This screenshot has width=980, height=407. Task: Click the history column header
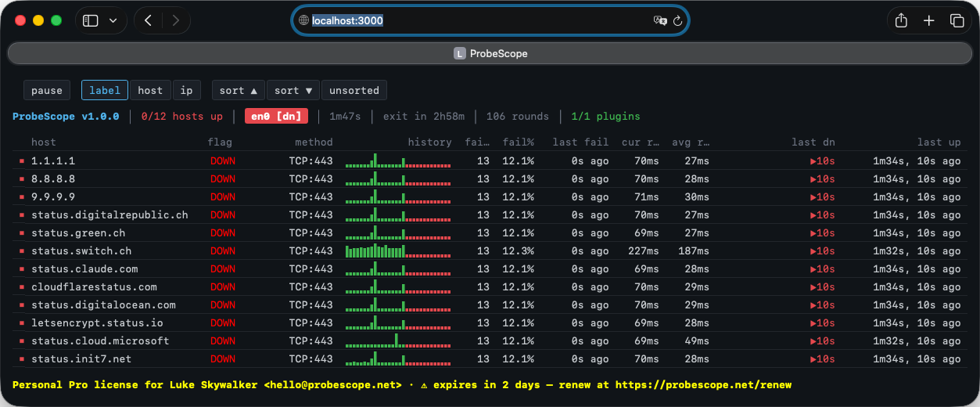pyautogui.click(x=429, y=142)
